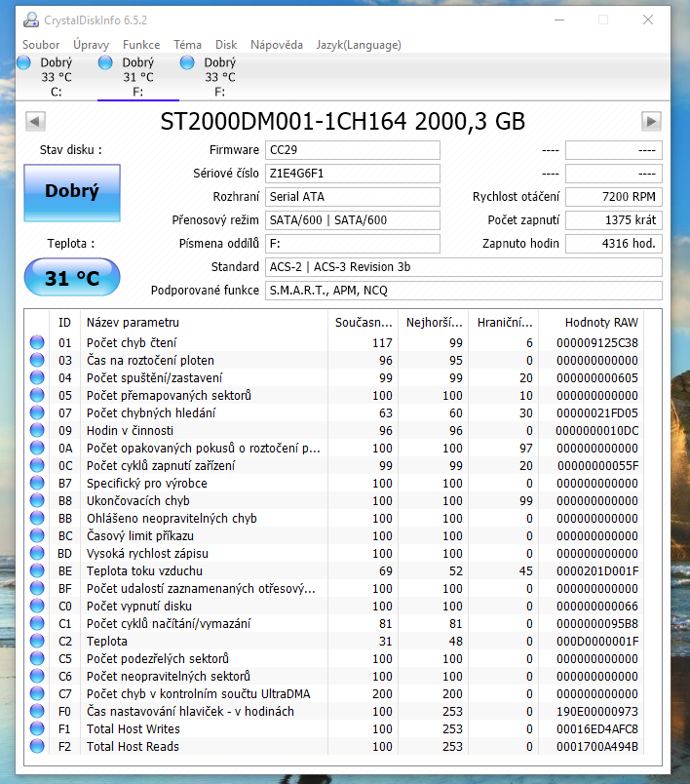Click status icon for Teplota row C2

pos(37,641)
